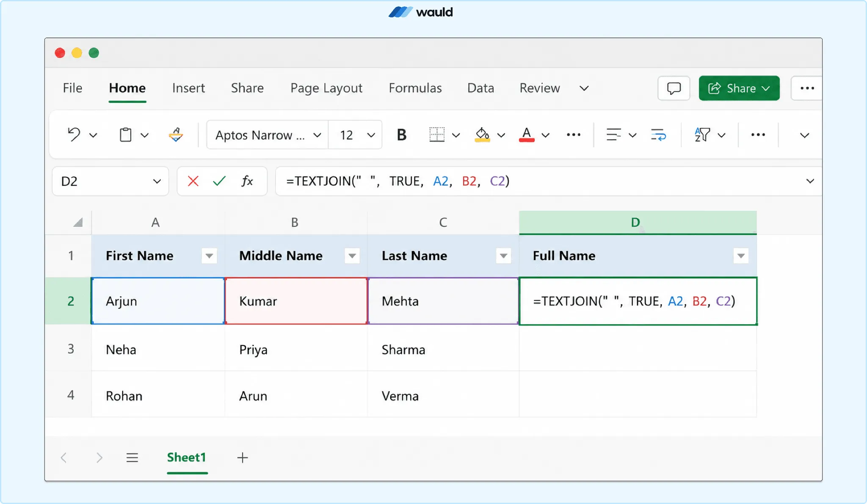Select the Sheet1 tab
The image size is (867, 504).
point(187,457)
